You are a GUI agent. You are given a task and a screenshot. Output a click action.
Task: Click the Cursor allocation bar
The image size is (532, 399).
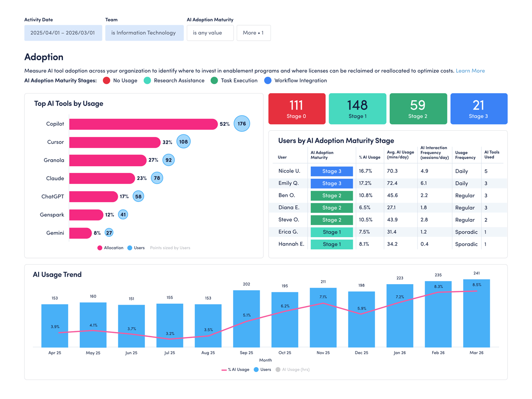(x=115, y=142)
